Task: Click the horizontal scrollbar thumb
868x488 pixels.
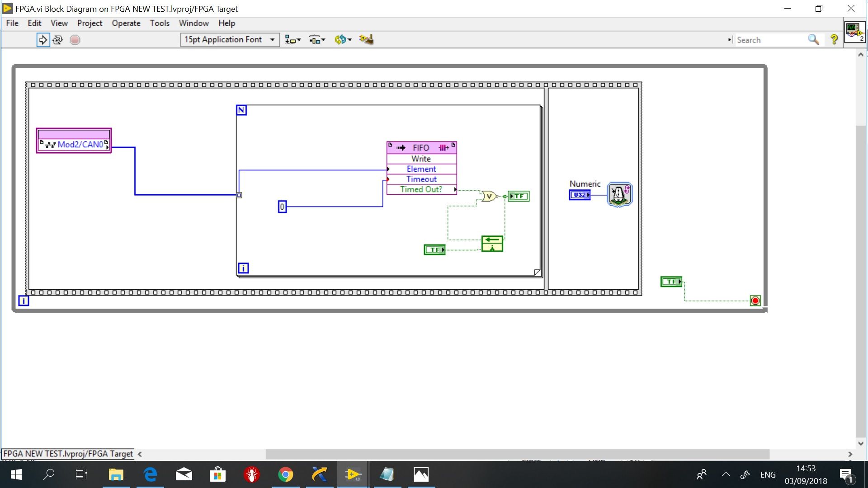Action: coord(518,454)
